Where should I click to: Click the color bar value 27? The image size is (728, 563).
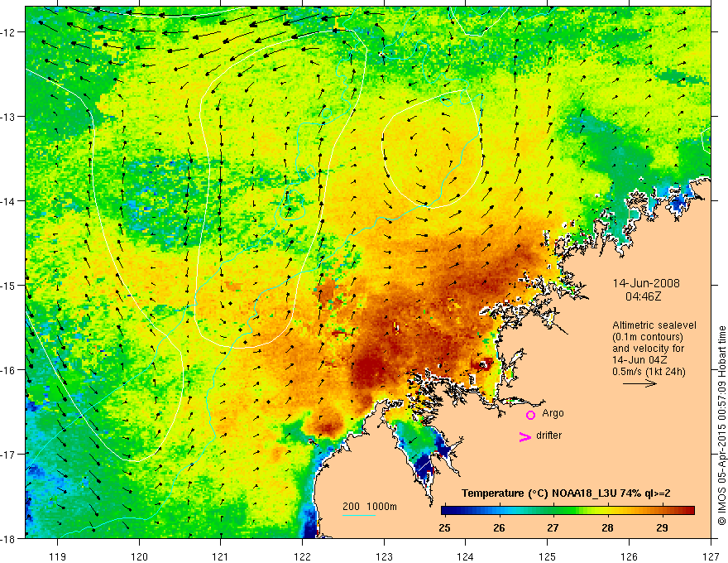tap(553, 527)
